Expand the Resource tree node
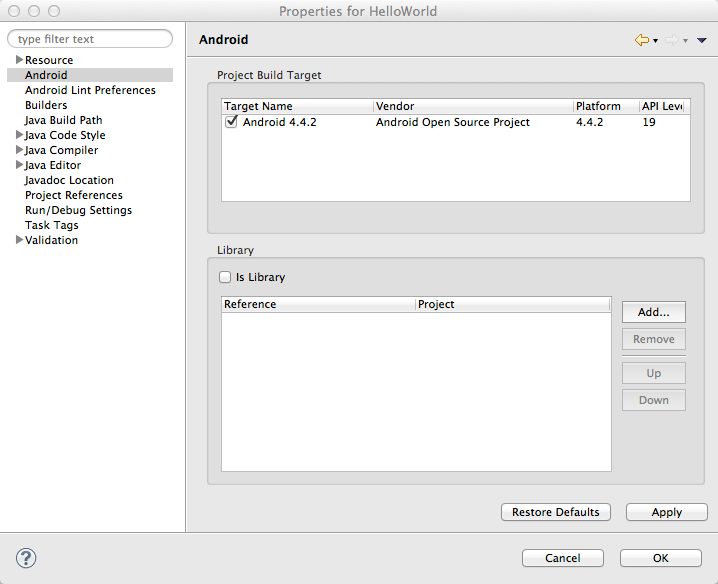This screenshot has width=718, height=584. pos(19,60)
